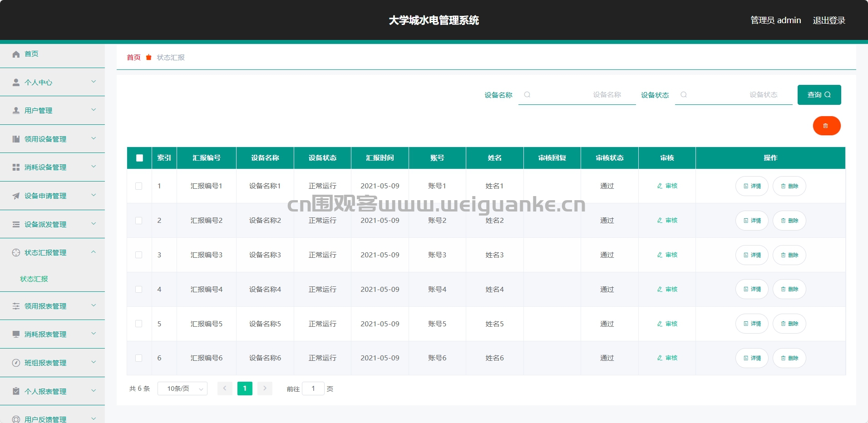868x423 pixels.
Task: Click 退出登录 to log out
Action: click(829, 20)
